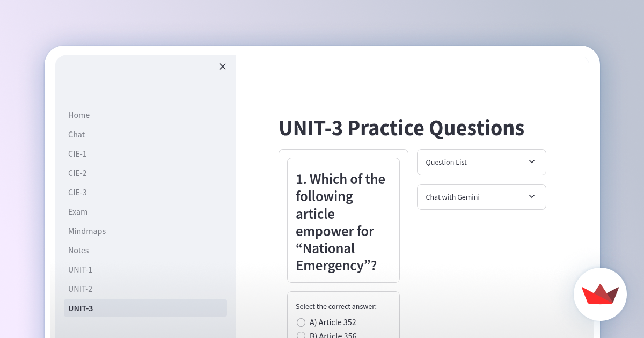Click the highlighted UNIT-3 entry

(x=80, y=308)
